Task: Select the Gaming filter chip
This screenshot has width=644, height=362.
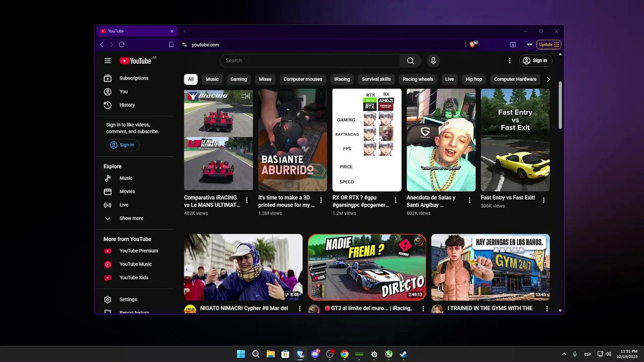Action: click(x=238, y=79)
